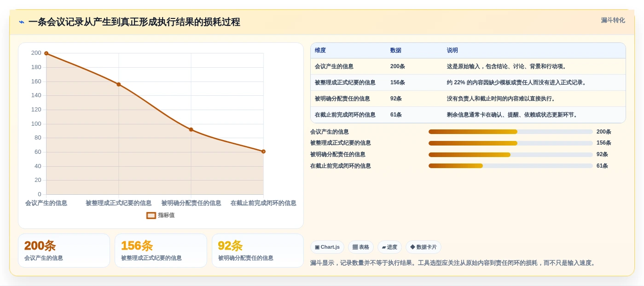Image resolution: width=644 pixels, height=286 pixels.
Task: Click the chart data point at 200
Action: (46, 53)
